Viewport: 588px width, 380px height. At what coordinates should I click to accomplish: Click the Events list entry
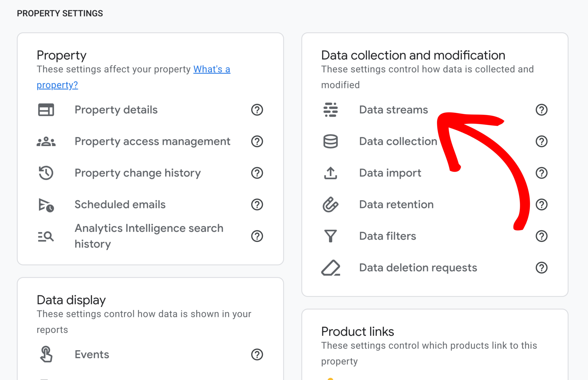click(92, 354)
